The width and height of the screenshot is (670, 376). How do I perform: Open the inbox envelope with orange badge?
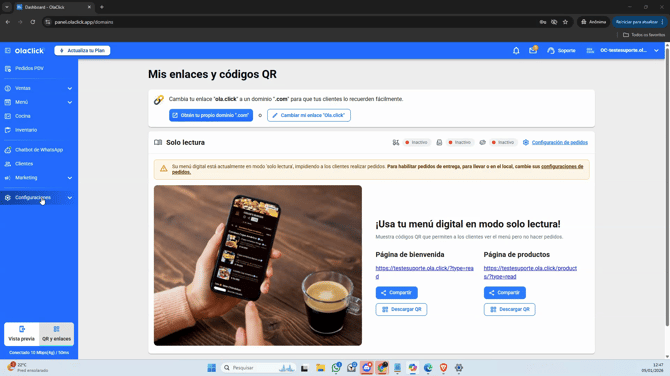[533, 50]
